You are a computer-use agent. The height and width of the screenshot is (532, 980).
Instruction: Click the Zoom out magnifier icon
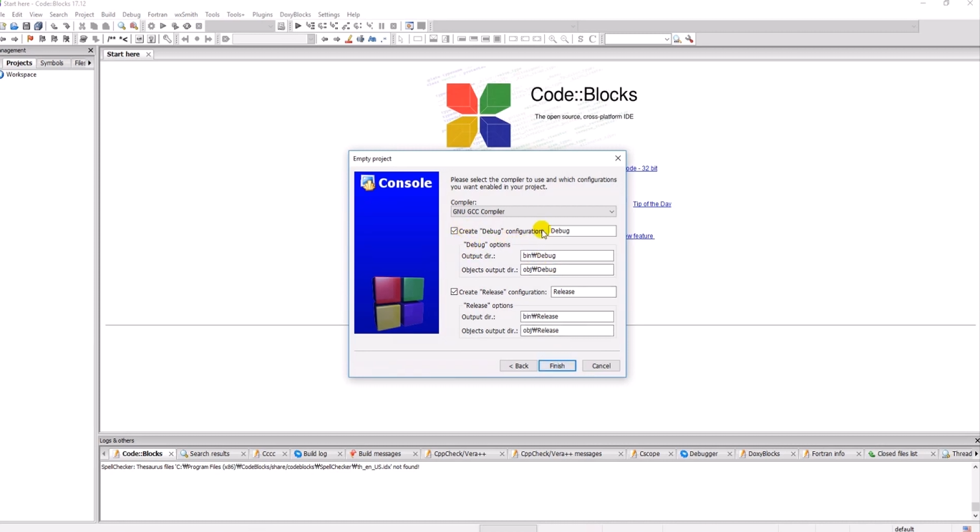pos(565,39)
